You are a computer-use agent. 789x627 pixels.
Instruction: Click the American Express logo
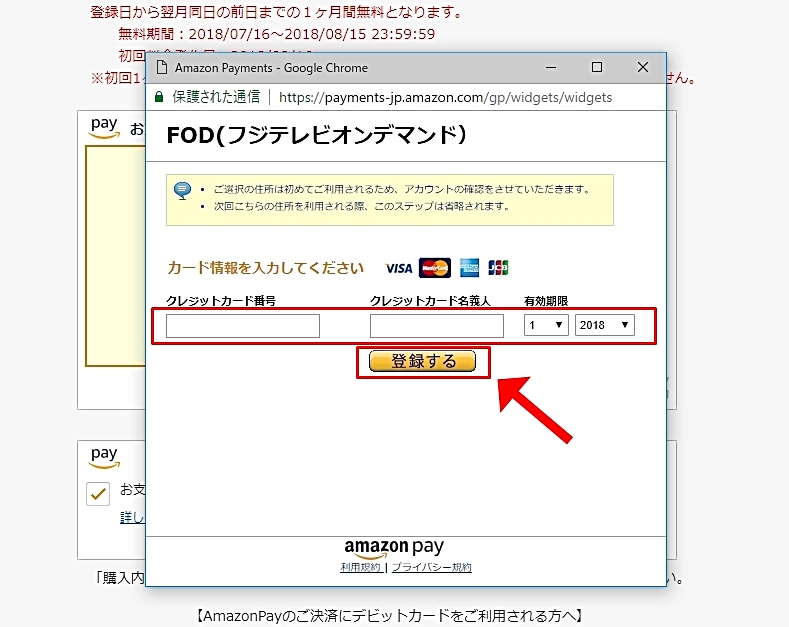pyautogui.click(x=469, y=268)
